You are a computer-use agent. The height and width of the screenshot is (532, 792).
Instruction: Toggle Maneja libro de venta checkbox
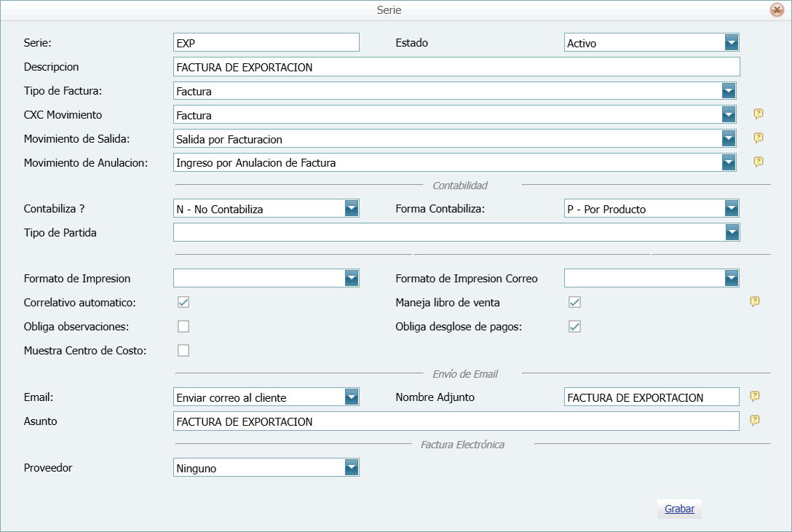pos(574,302)
